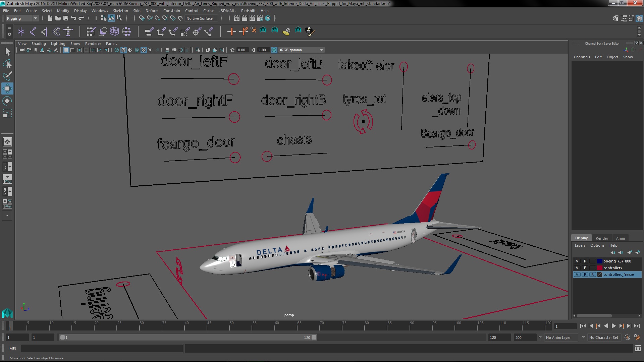
Task: Click the MEL command line label
Action: (13, 349)
